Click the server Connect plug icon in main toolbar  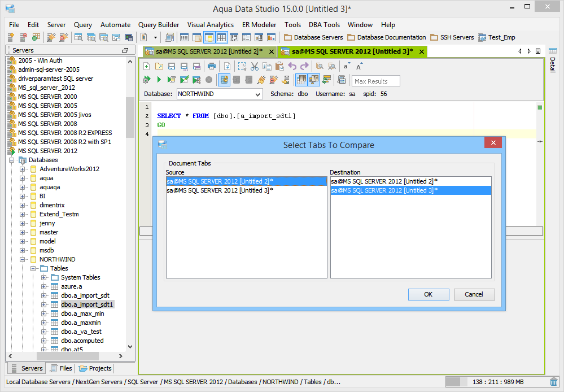51,37
